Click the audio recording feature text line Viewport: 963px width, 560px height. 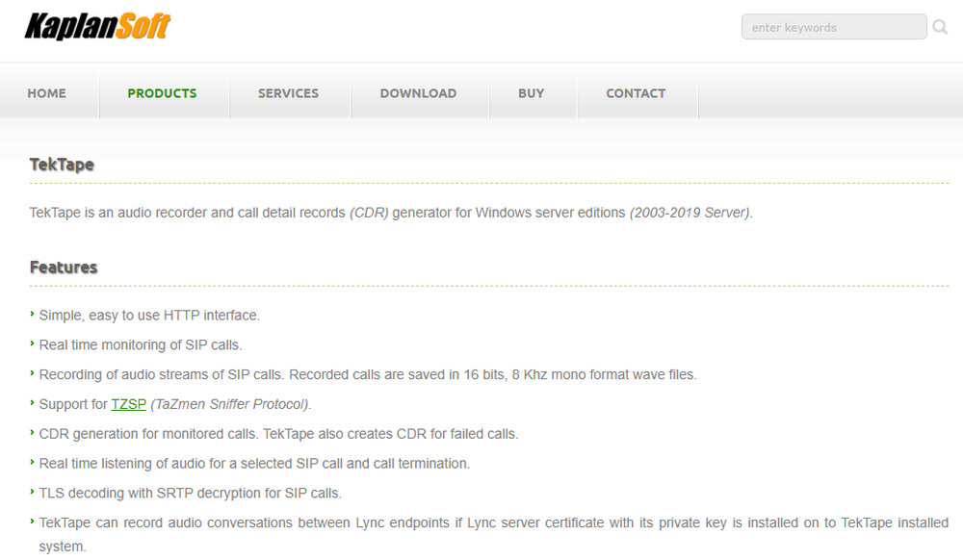tap(368, 374)
